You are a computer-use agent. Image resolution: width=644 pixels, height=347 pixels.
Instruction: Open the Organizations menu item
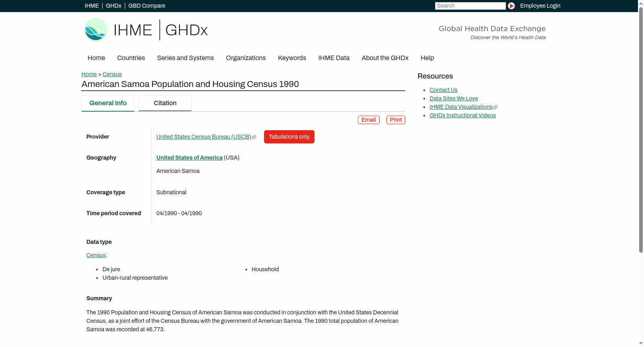(246, 58)
